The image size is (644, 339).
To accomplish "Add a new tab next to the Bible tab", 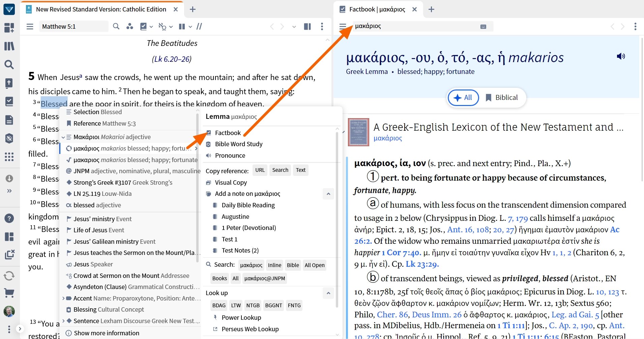I will 193,9.
